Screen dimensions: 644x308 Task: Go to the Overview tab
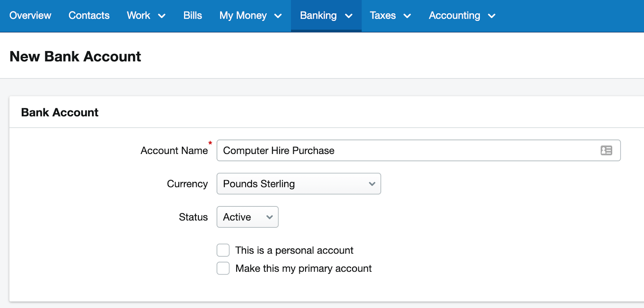[x=30, y=16]
